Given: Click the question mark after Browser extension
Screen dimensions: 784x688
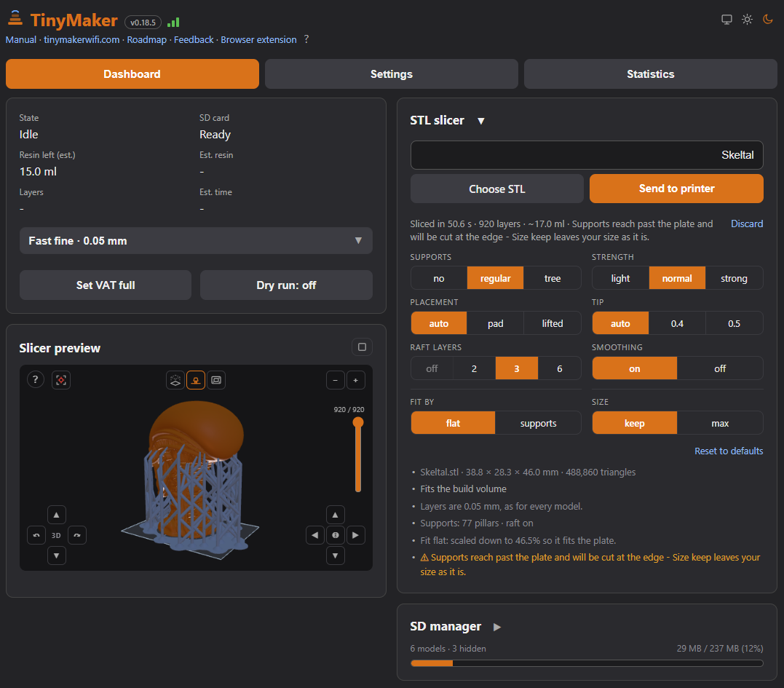Looking at the screenshot, I should (x=306, y=39).
